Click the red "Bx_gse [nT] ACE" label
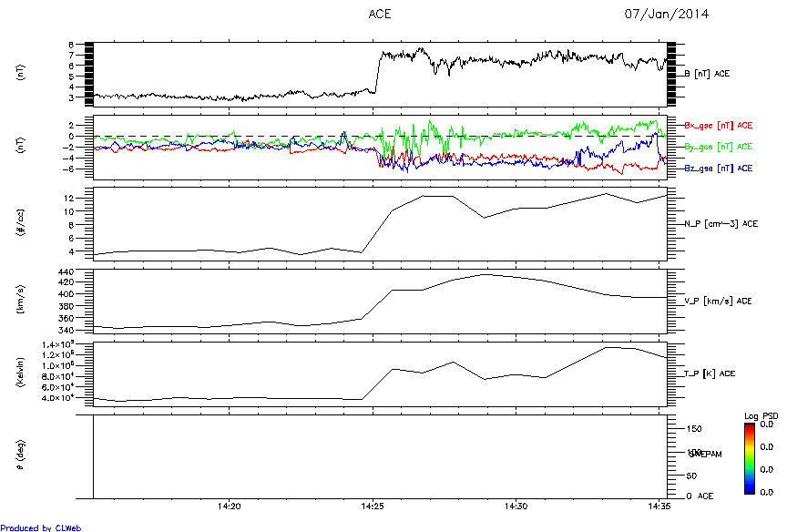 coord(719,126)
